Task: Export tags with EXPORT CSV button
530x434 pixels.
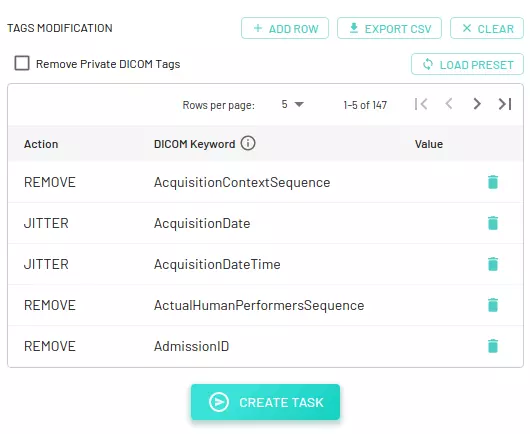Action: 389,28
